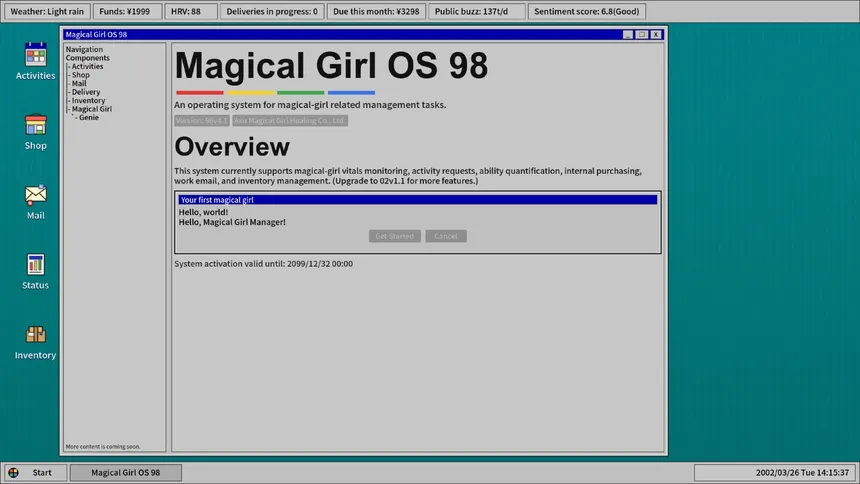Click the taskbar date and time clock
Viewport: 860px width, 484px height.
775,472
